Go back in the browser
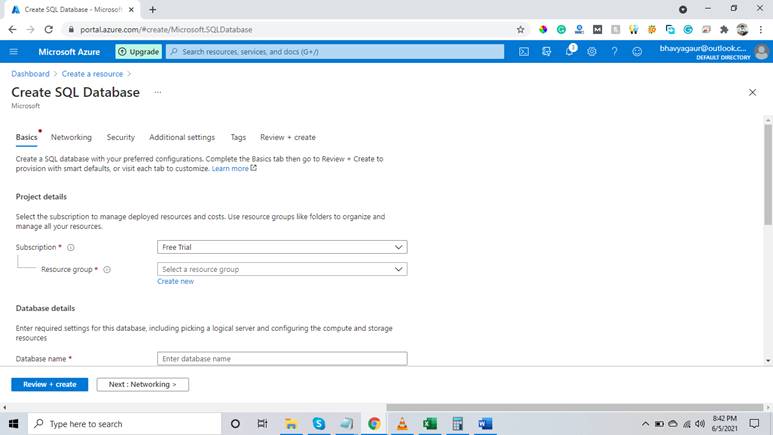This screenshot has height=435, width=773. click(12, 30)
